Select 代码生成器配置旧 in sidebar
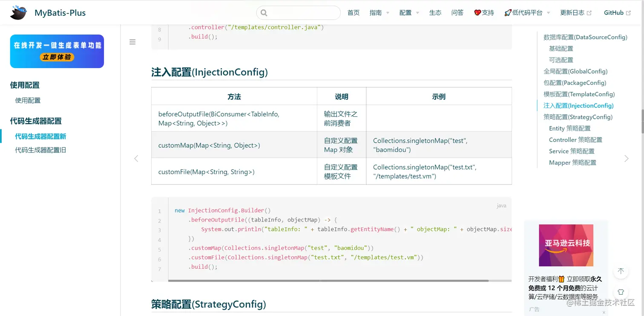Image resolution: width=644 pixels, height=316 pixels. pyautogui.click(x=40, y=150)
